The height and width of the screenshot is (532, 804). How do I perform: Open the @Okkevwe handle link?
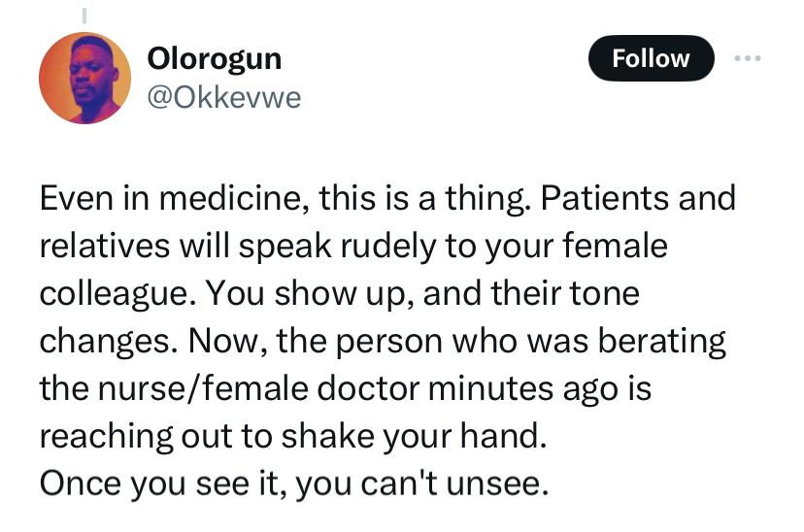(223, 97)
